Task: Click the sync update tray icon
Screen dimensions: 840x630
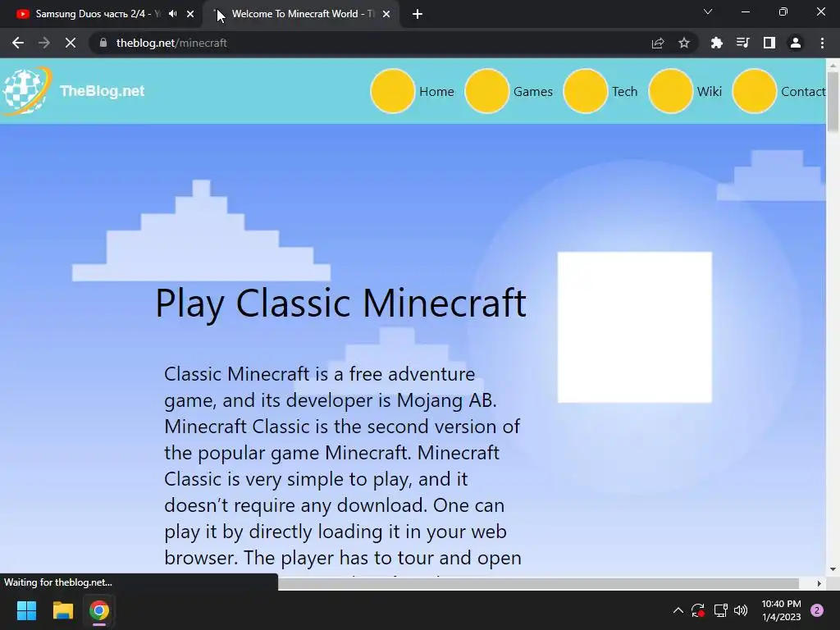Action: point(698,610)
